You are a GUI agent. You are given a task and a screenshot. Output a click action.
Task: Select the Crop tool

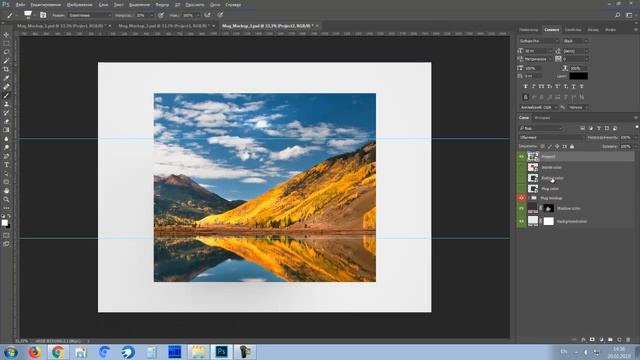pos(6,69)
